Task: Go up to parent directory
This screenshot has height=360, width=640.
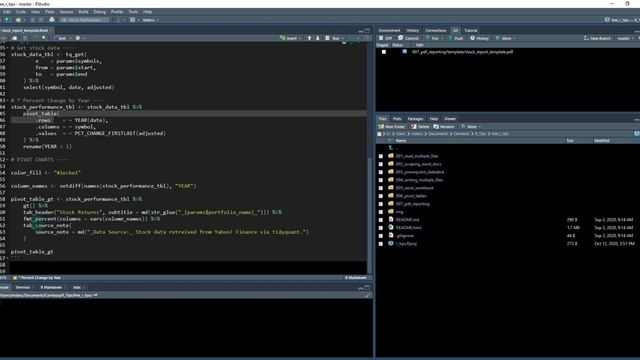Action: point(391,148)
